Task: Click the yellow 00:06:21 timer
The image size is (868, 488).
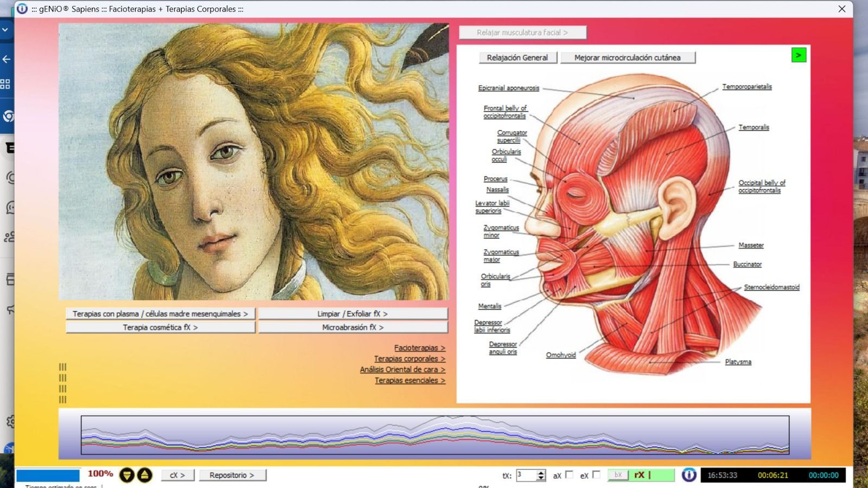Action: click(773, 475)
